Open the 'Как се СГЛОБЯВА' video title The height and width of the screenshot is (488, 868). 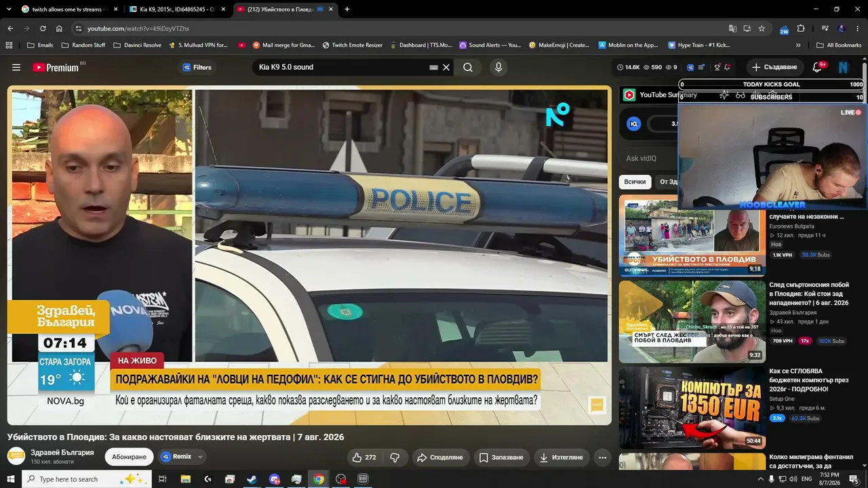(809, 380)
